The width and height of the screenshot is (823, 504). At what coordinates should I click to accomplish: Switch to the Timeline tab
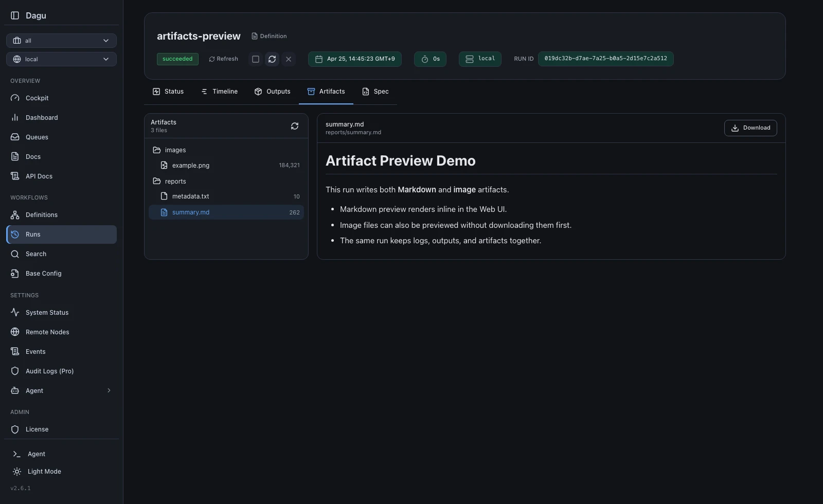pyautogui.click(x=219, y=92)
